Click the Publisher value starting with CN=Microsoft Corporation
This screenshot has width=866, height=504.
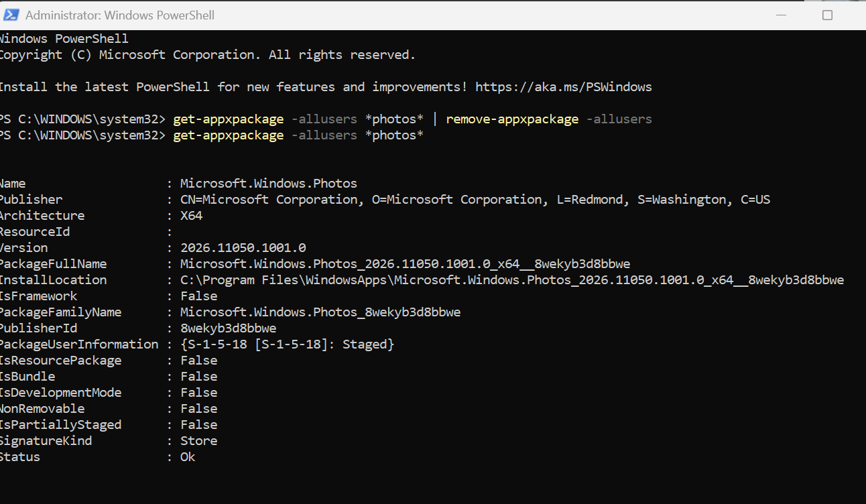coord(475,200)
